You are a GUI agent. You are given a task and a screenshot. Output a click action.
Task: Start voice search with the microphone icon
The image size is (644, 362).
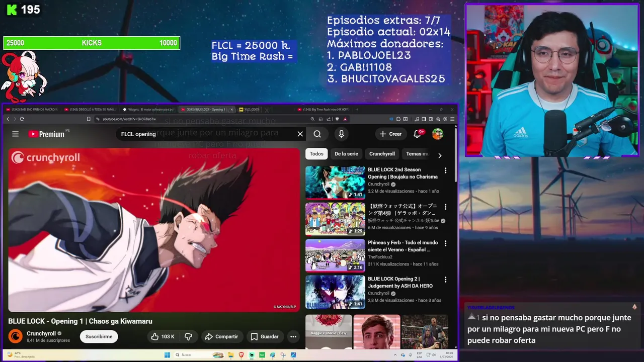coord(341,134)
